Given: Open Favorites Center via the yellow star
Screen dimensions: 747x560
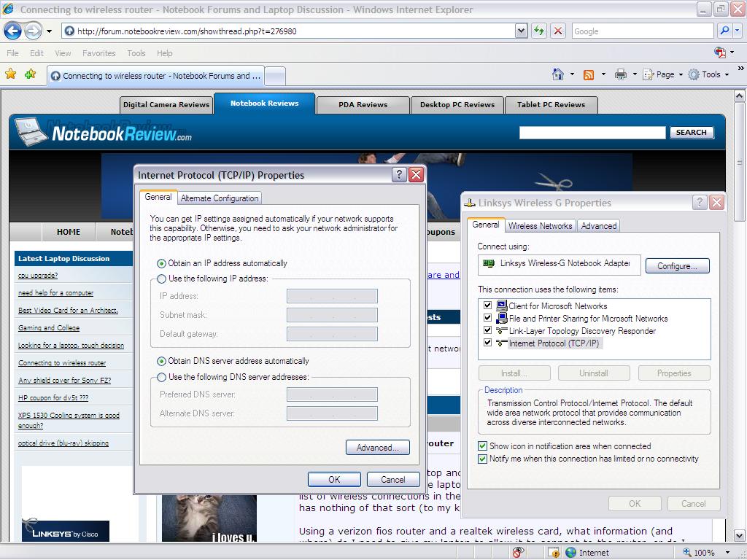Looking at the screenshot, I should (x=10, y=74).
